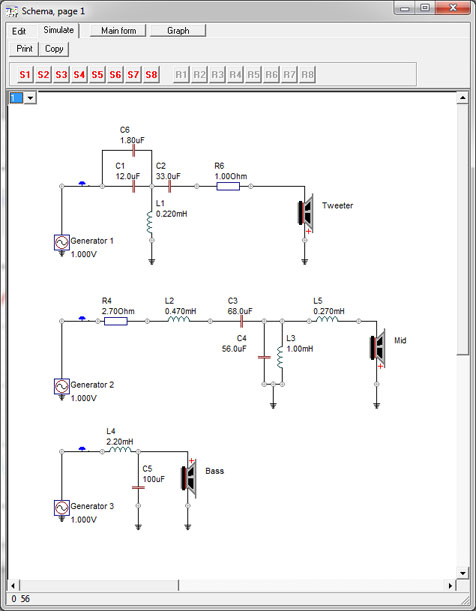The height and width of the screenshot is (611, 476).
Task: Select resistor R6 in tweeter circuit
Action: tap(228, 187)
